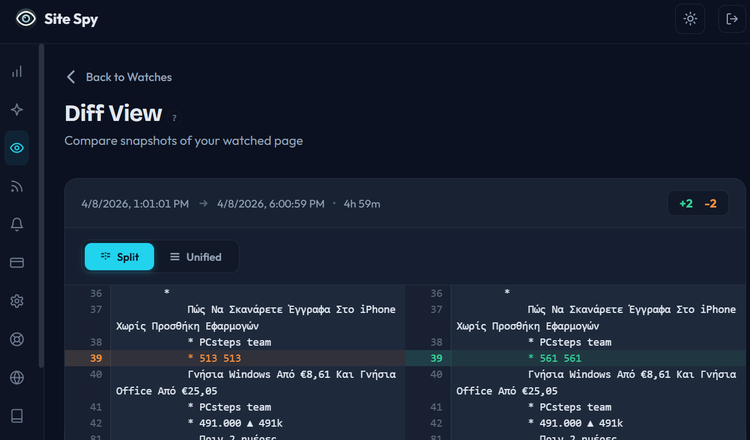Click the help icon beside Diff View
The width and height of the screenshot is (750, 440).
coord(174,118)
